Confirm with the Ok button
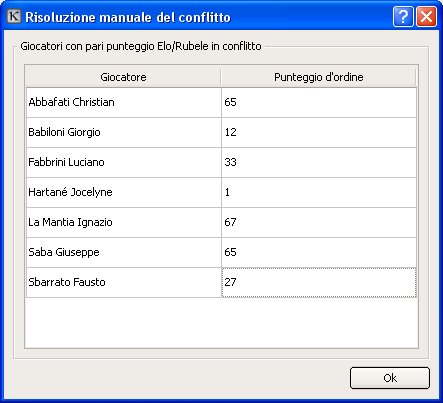 tap(390, 378)
